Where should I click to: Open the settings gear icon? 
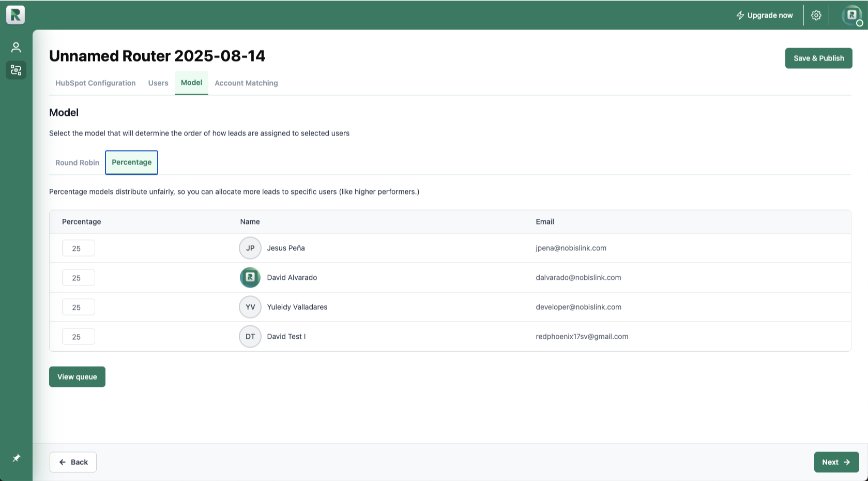(816, 16)
